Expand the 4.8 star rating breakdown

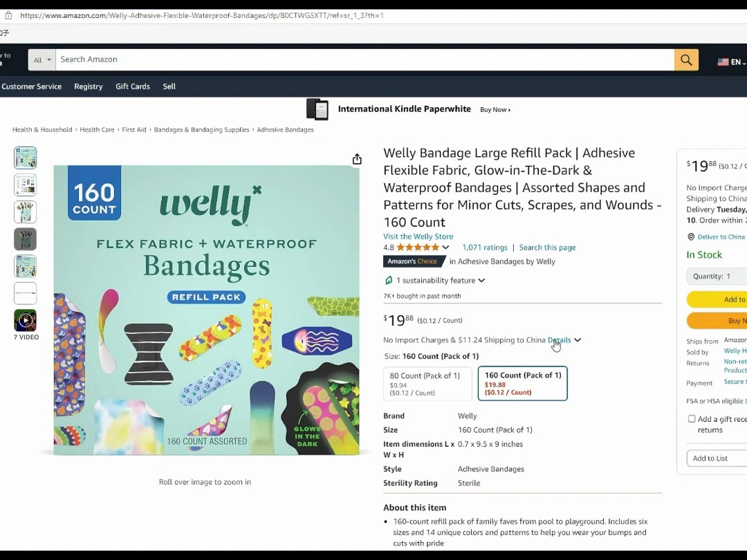pyautogui.click(x=445, y=247)
